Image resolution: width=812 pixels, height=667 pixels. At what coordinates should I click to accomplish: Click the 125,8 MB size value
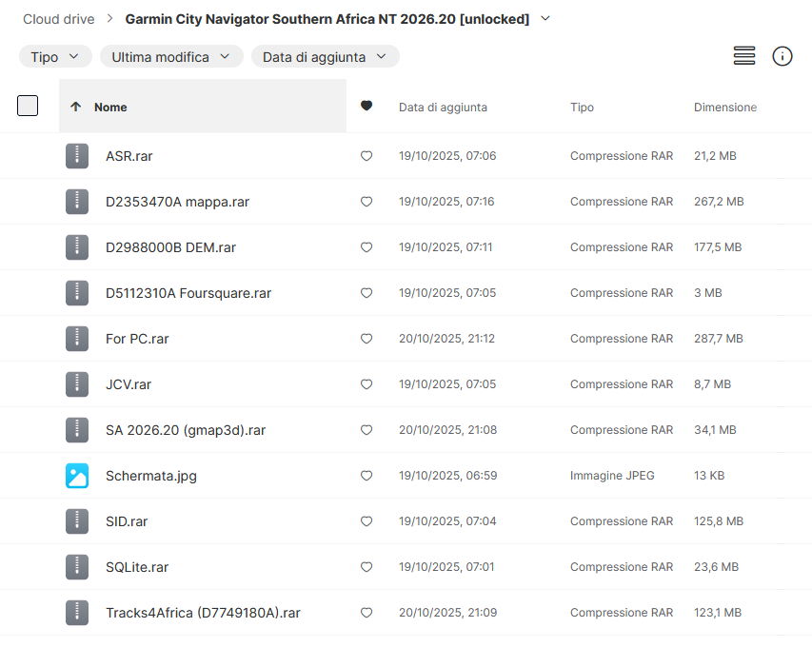click(719, 521)
